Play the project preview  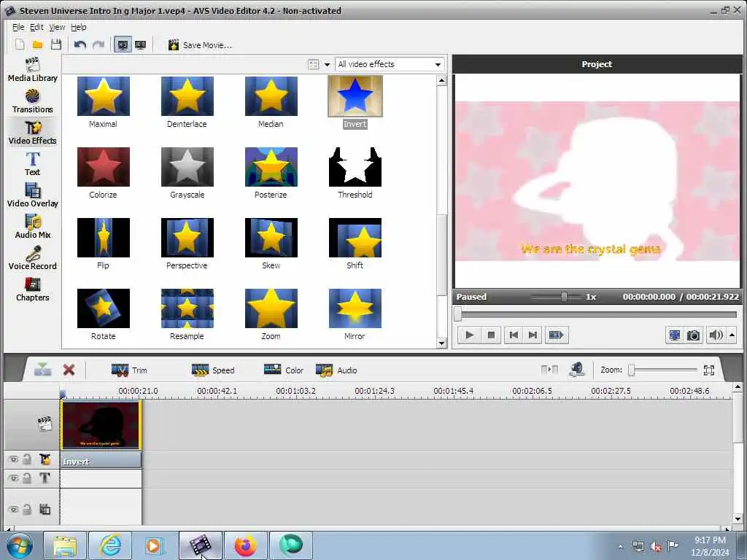click(469, 335)
